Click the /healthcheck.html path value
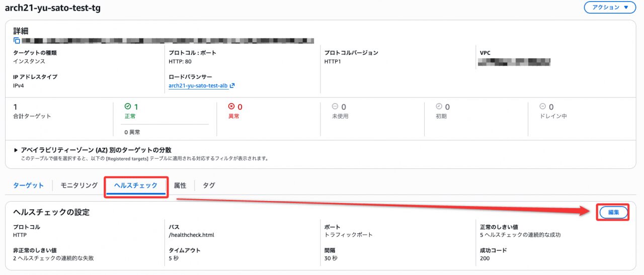This screenshot has height=275, width=644. click(192, 235)
